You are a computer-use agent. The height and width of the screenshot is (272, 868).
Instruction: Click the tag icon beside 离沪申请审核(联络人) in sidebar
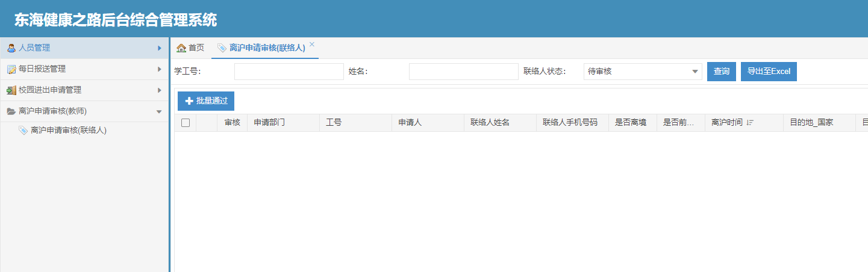pos(23,130)
